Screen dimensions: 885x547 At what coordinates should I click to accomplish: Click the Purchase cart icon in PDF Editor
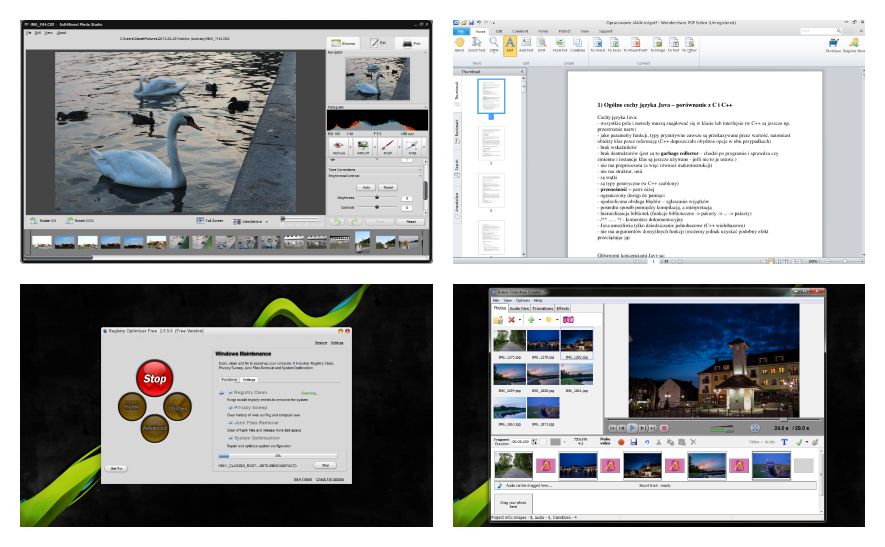[833, 45]
